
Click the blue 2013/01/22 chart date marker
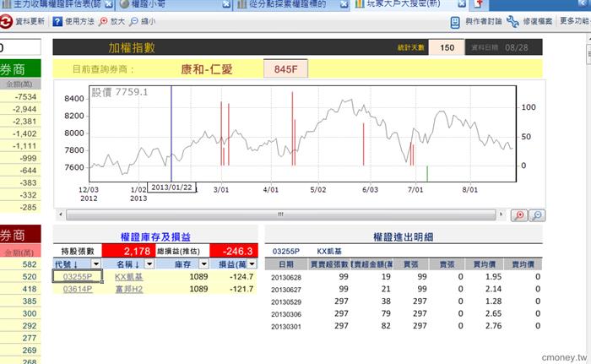tap(171, 187)
